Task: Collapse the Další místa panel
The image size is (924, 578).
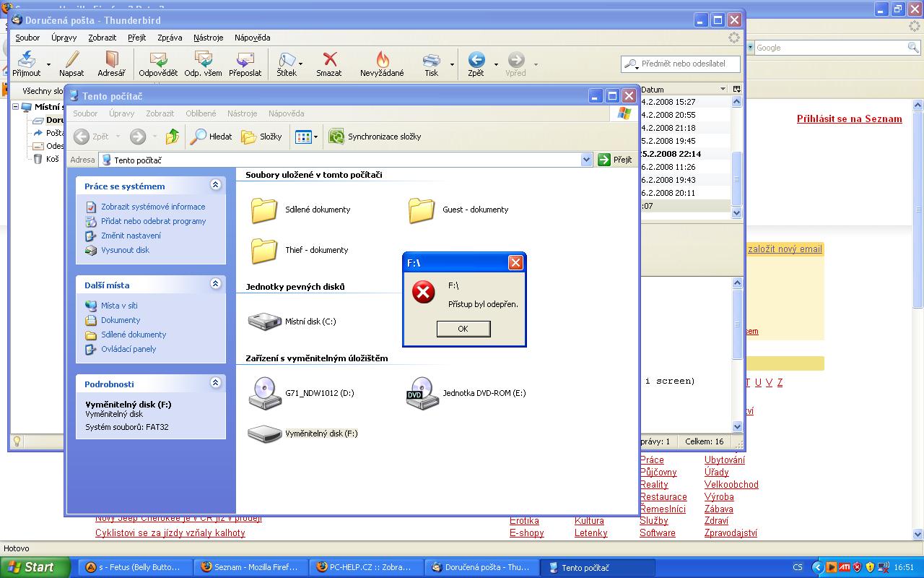Action: 215,284
